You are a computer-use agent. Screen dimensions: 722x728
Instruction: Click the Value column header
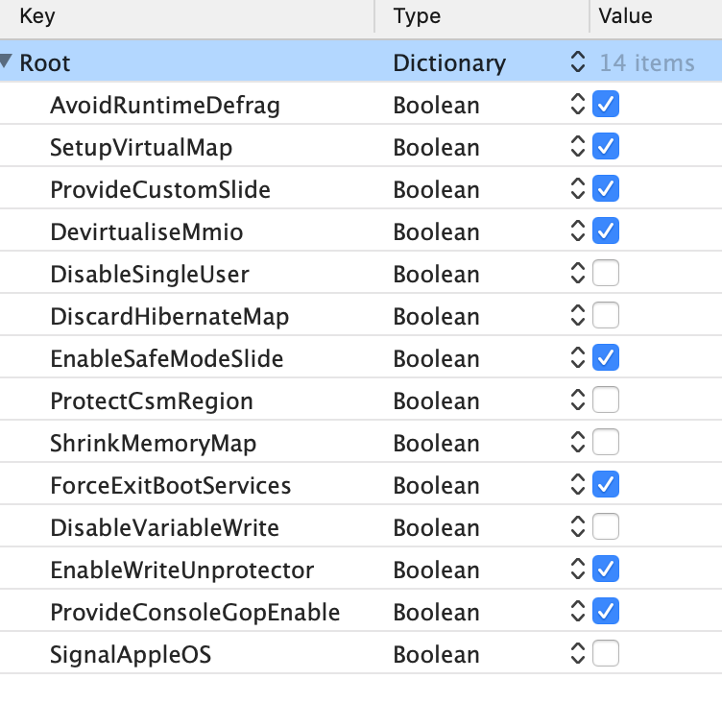[655, 16]
